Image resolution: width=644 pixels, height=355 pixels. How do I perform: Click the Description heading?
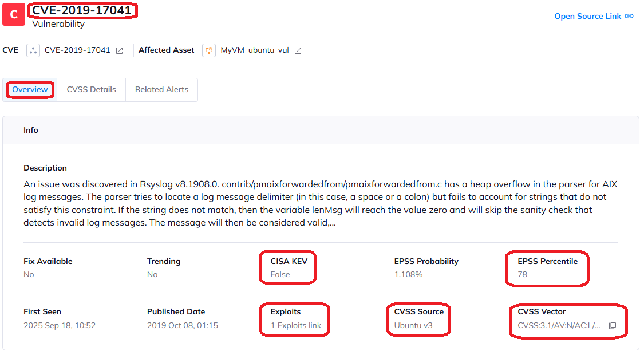click(45, 168)
